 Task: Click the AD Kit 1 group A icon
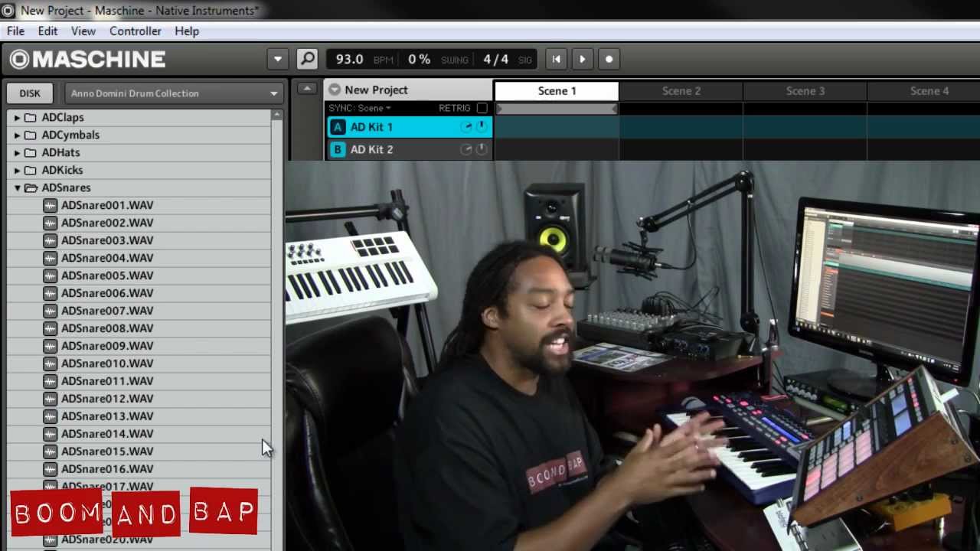click(338, 127)
